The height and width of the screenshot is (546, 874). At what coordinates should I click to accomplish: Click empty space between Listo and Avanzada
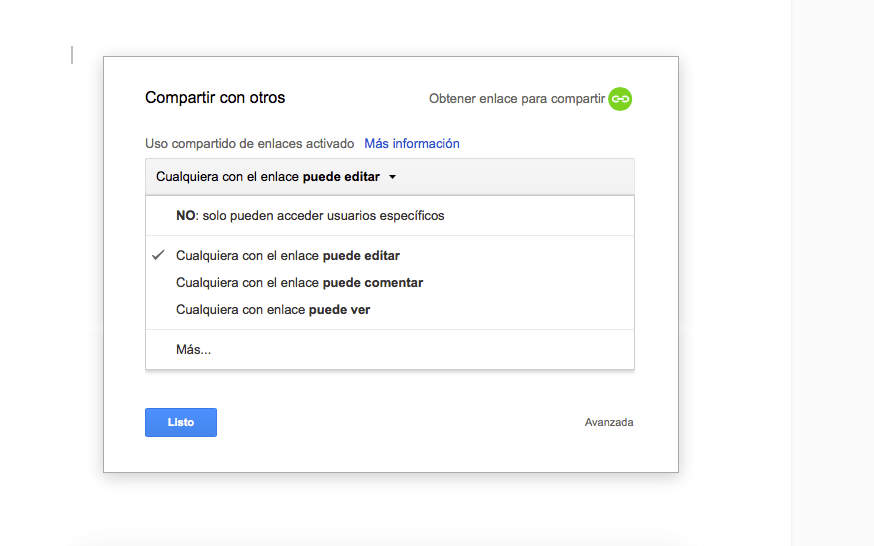point(400,422)
